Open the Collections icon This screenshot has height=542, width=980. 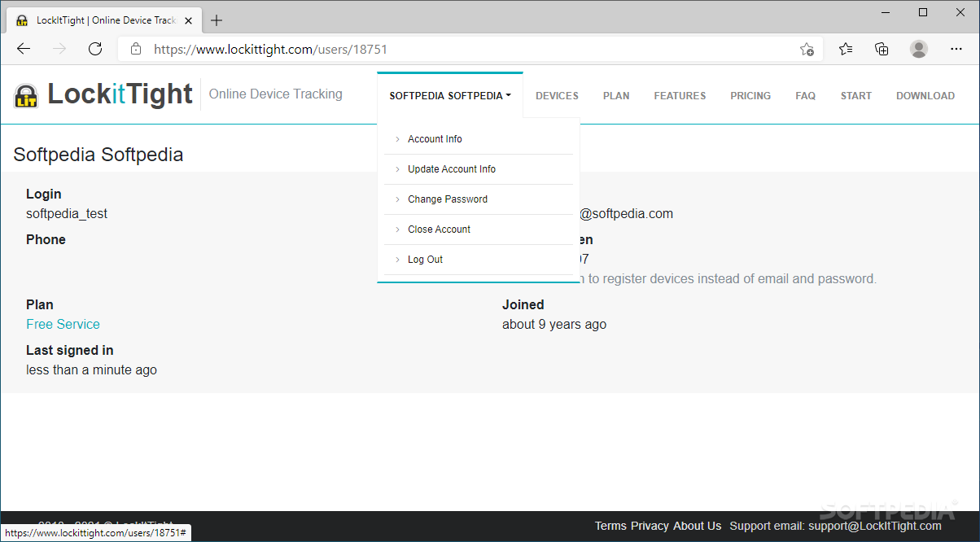coord(882,49)
